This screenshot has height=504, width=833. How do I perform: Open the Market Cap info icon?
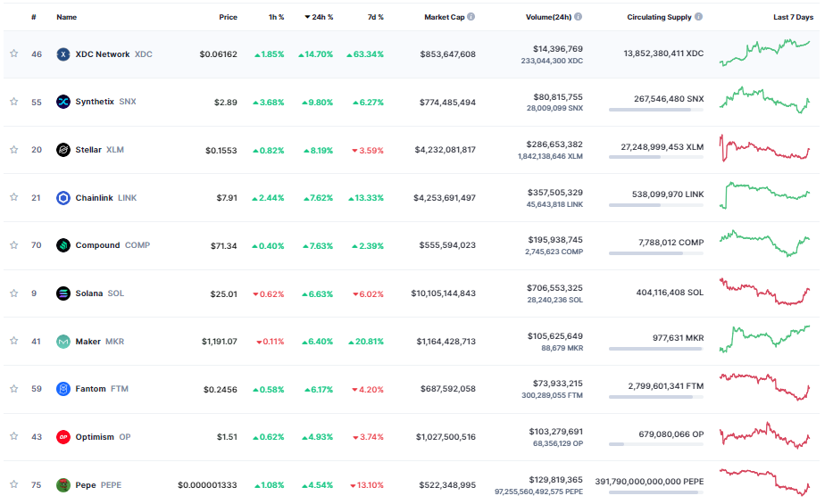pyautogui.click(x=471, y=17)
